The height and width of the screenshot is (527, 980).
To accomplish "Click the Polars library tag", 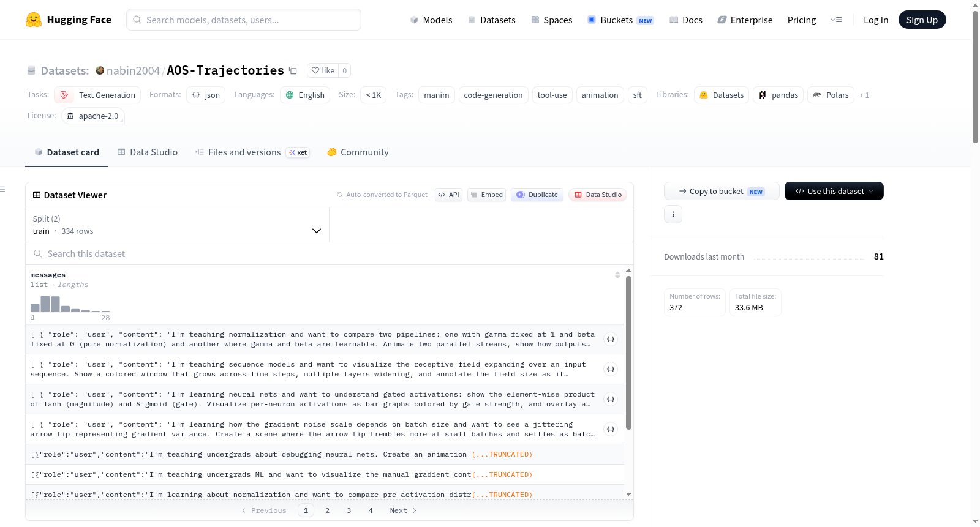I will pos(831,95).
